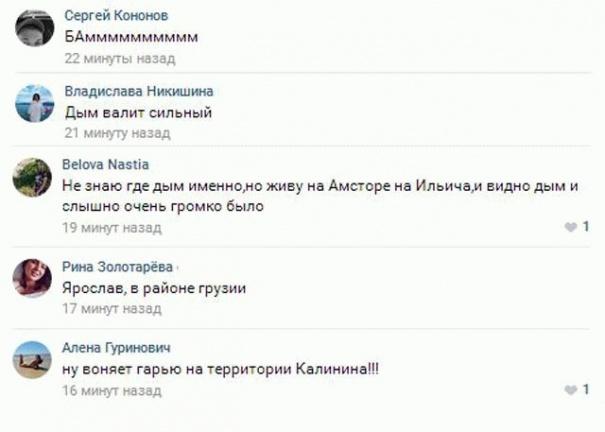Click Владислава Никишина's profile avatar
Image resolution: width=605 pixels, height=432 pixels.
[x=33, y=104]
